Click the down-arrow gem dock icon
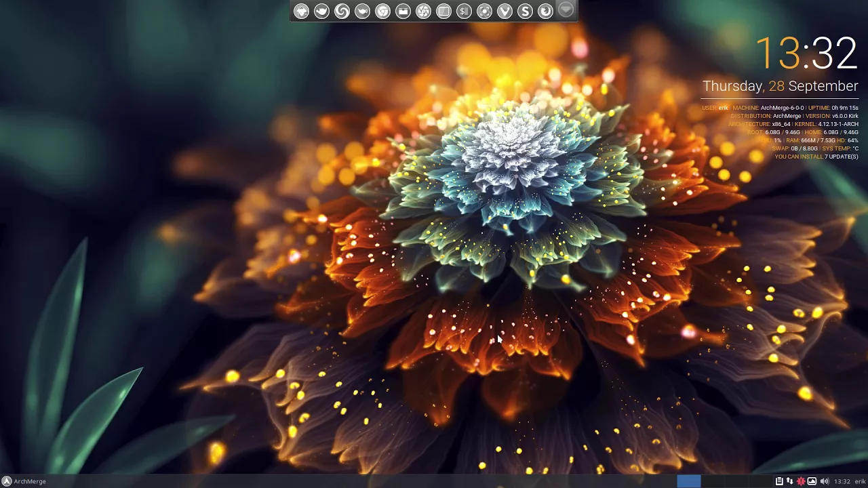The height and width of the screenshot is (488, 868). (x=566, y=9)
